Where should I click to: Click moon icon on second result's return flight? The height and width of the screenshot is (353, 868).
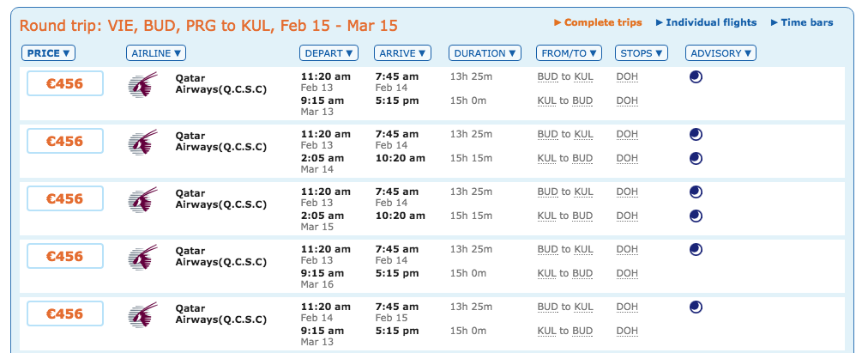pos(696,158)
